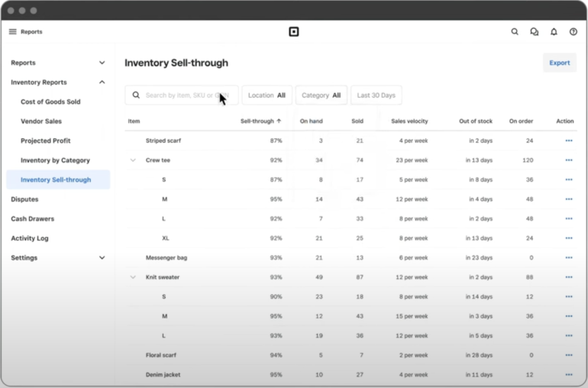The image size is (588, 388).
Task: Click the Square logo icon
Action: 294,32
